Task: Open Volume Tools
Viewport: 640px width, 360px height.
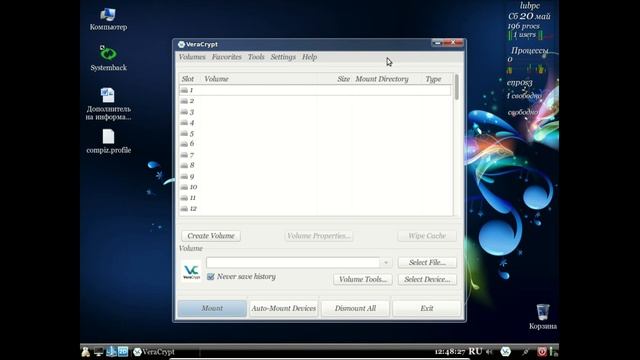Action: [363, 280]
